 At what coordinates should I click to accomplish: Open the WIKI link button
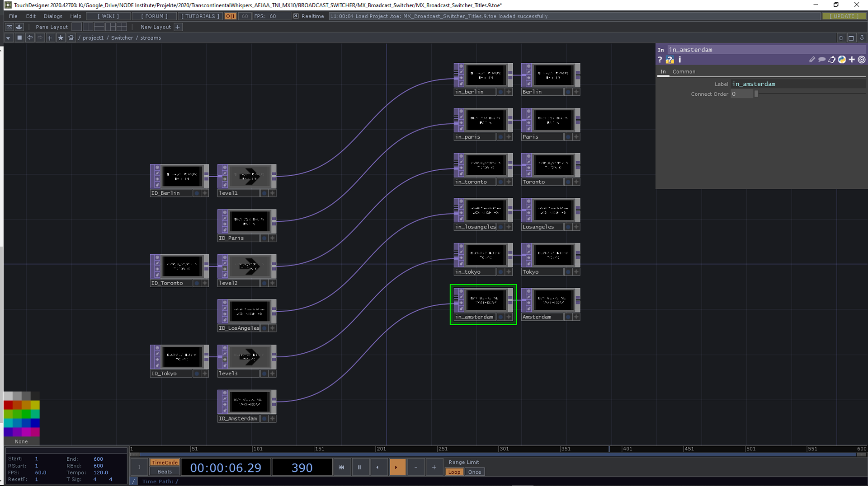pos(108,16)
